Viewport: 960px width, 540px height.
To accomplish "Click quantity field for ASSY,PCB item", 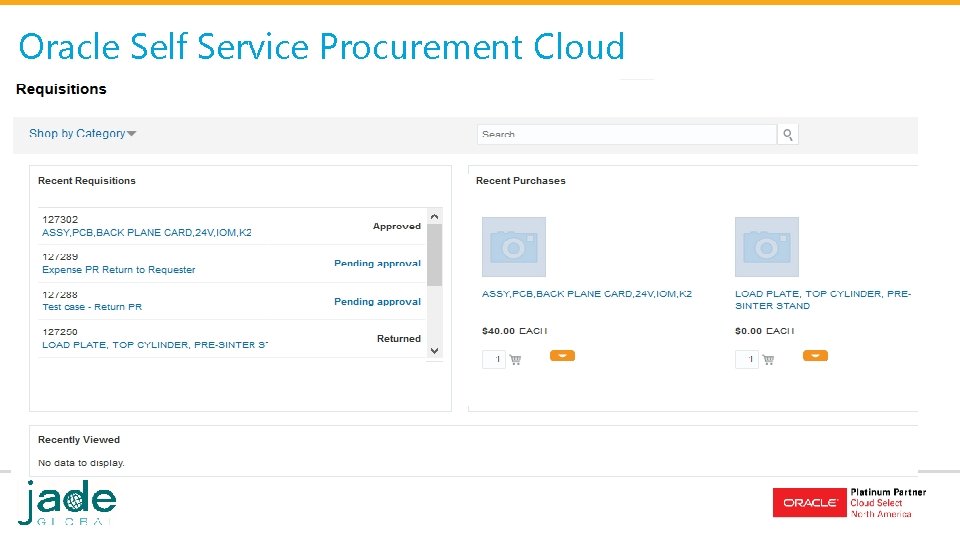I will point(494,359).
